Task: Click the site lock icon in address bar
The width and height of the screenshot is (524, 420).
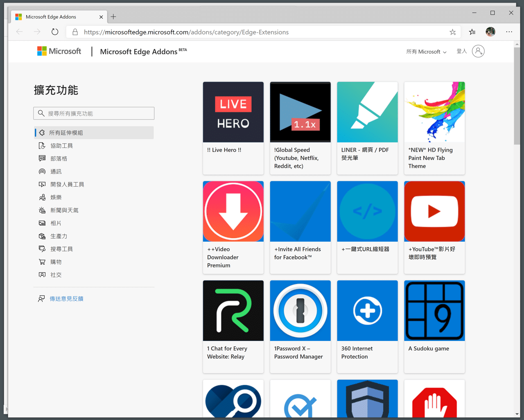Action: click(75, 32)
